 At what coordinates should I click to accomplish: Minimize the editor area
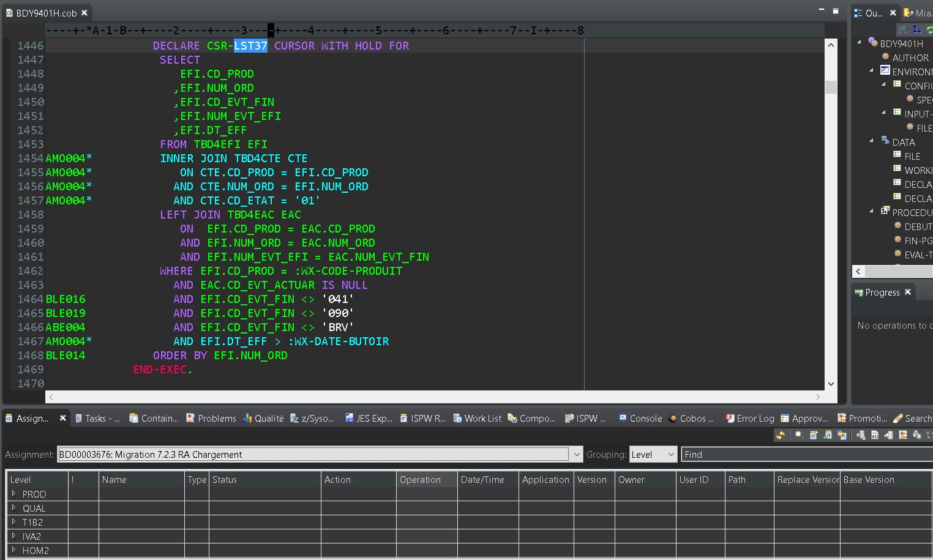pos(822,10)
